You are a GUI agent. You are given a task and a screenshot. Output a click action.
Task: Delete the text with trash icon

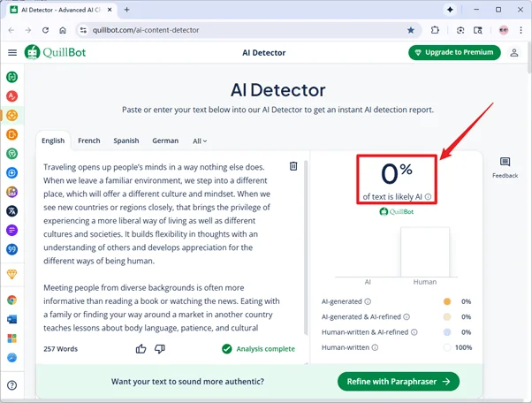[293, 166]
